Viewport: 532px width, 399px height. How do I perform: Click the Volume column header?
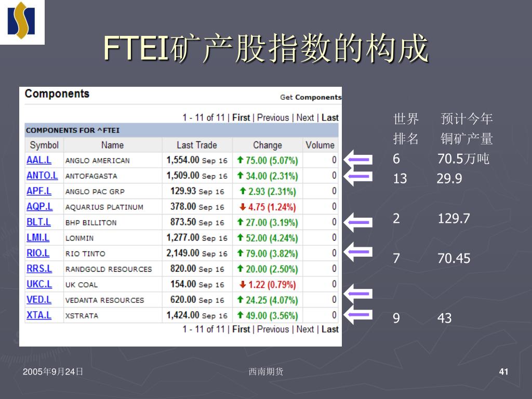click(x=320, y=145)
